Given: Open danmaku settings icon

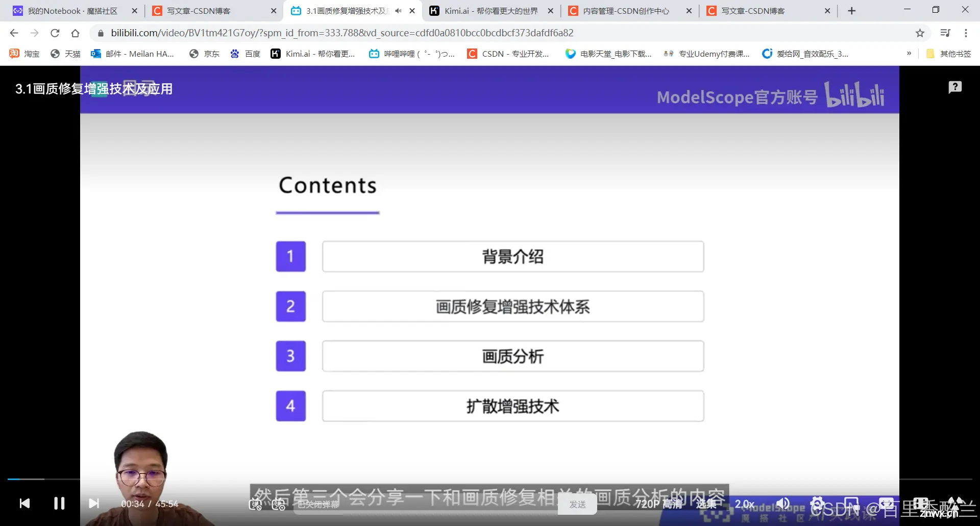Looking at the screenshot, I should tap(279, 505).
